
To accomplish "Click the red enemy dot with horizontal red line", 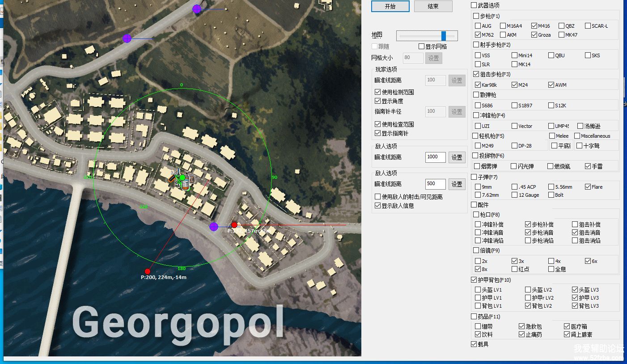I will click(x=234, y=225).
